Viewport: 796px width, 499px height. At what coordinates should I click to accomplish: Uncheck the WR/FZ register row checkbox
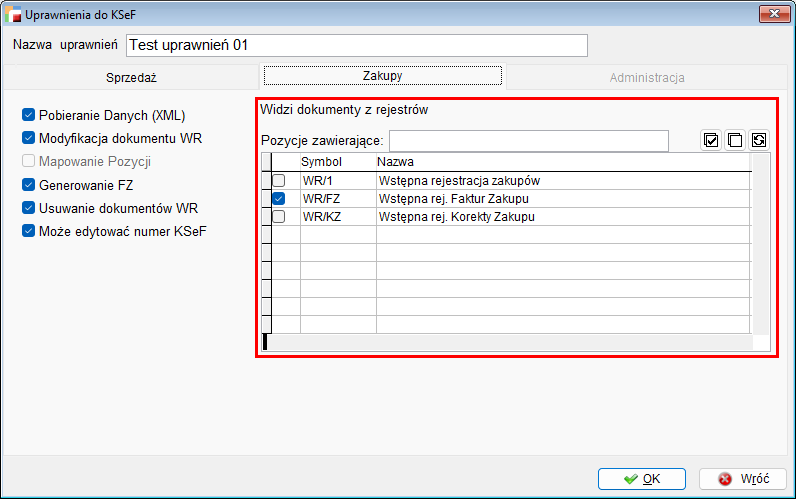point(279,199)
